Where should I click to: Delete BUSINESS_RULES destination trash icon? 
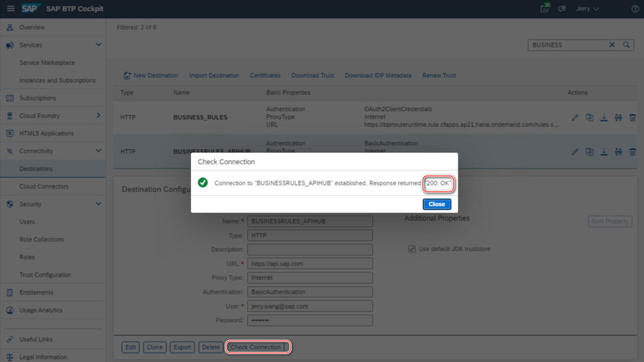pyautogui.click(x=632, y=118)
